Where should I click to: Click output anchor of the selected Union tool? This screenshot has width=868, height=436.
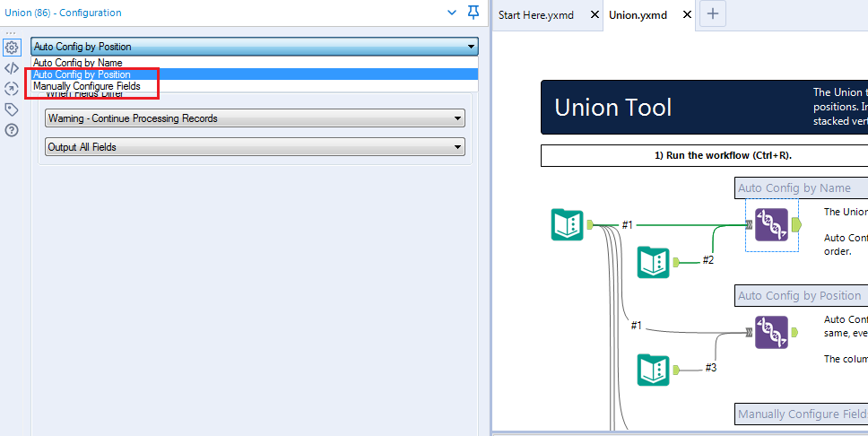tap(796, 224)
